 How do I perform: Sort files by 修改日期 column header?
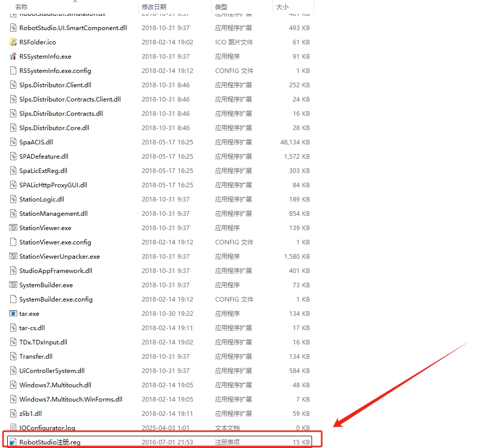click(x=153, y=7)
